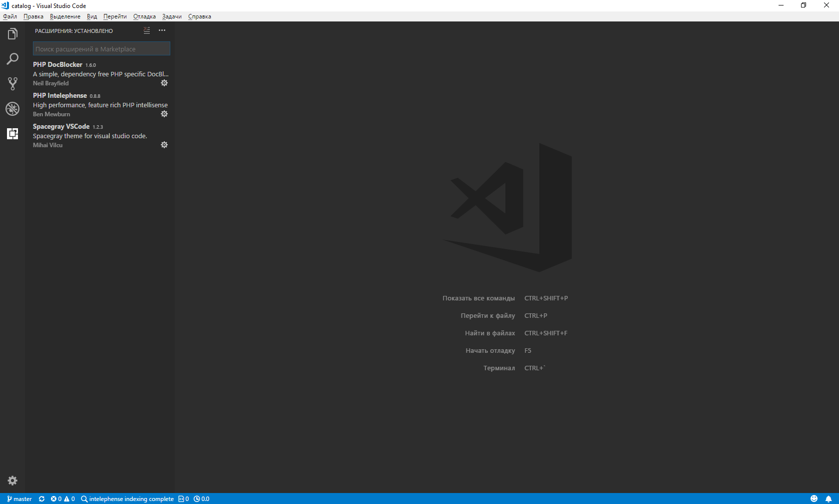839x504 pixels.
Task: Select the PHP Intelephense extension entry
Action: click(x=100, y=105)
